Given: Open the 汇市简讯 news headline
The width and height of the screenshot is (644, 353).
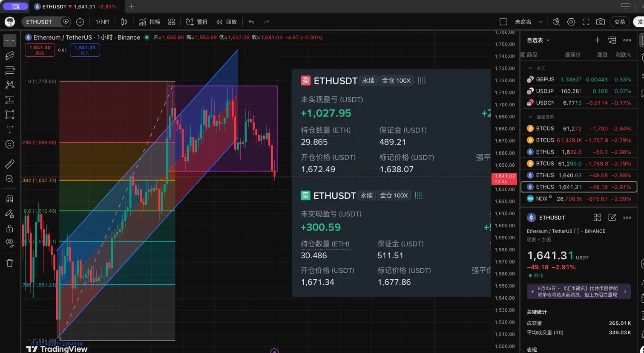Looking at the screenshot, I should click(x=579, y=292).
